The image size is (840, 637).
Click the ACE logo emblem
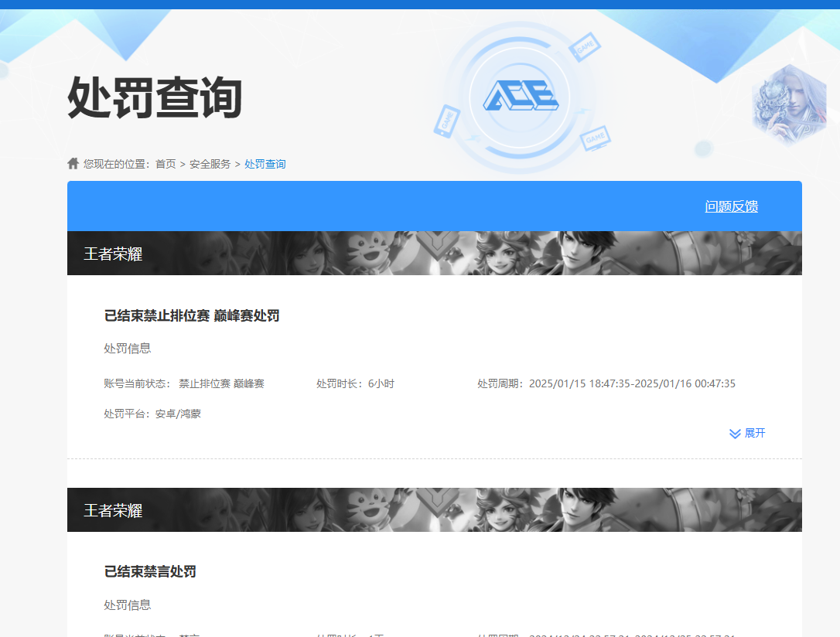(x=521, y=97)
